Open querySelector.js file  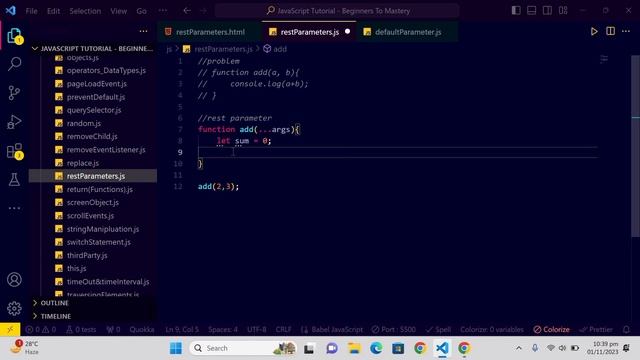click(94, 110)
